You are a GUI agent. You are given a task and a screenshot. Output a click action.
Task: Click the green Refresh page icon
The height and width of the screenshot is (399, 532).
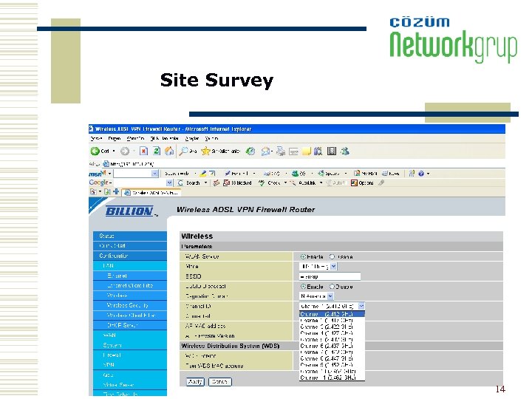coord(156,151)
